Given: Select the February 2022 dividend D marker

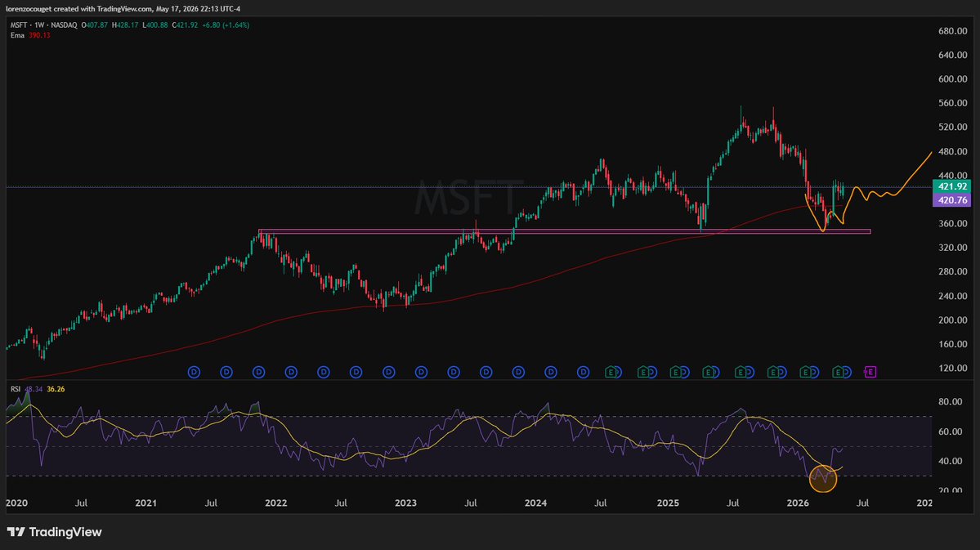Looking at the screenshot, I should pyautogui.click(x=291, y=372).
